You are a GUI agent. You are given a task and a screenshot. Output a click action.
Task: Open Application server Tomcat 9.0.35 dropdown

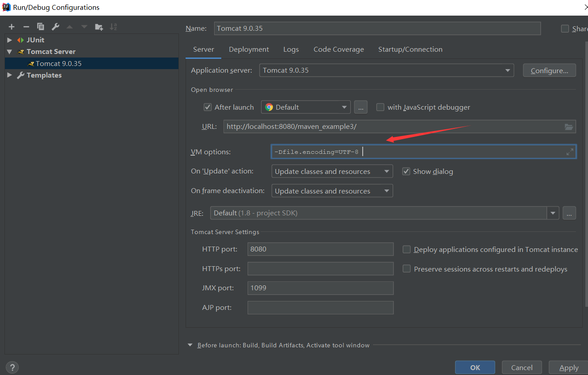click(386, 70)
